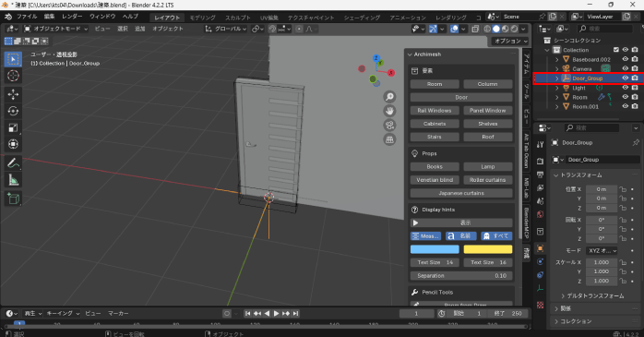Uncheck the Collection exclude checkbox
Viewport: 644px width, 337px height.
point(615,50)
